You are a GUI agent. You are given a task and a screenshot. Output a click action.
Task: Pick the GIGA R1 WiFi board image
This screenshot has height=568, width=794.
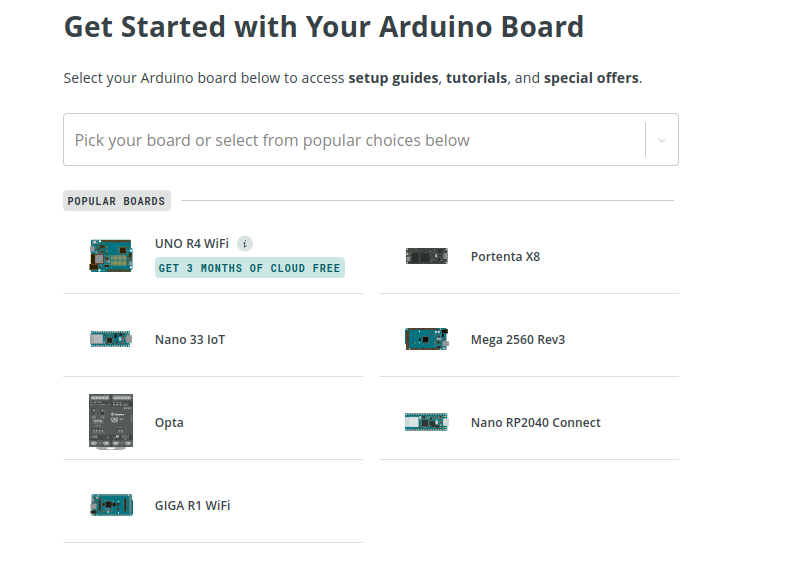pos(111,505)
